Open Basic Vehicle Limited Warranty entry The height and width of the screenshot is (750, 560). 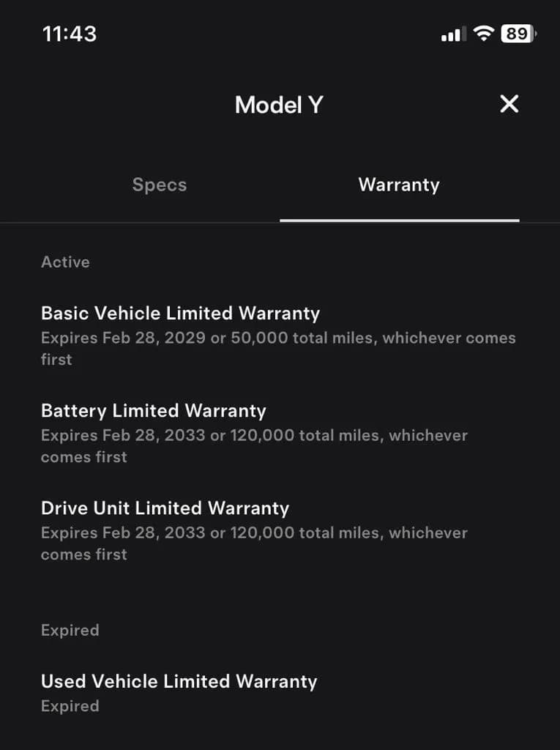click(278, 335)
